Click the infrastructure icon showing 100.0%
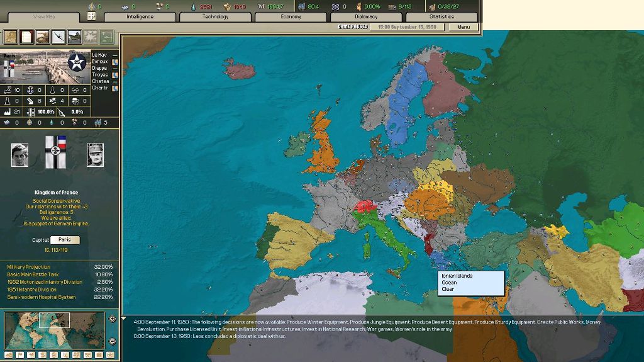644x362 pixels. 30,111
